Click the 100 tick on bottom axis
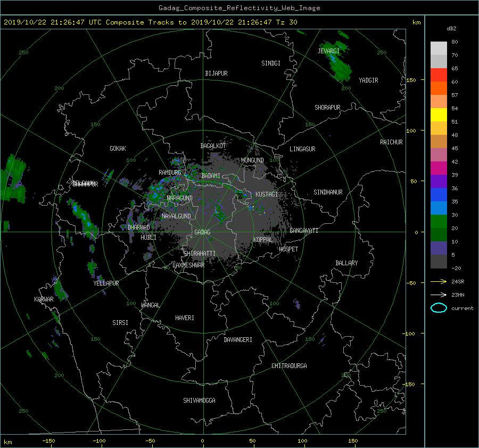This screenshot has height=448, width=479. [302, 441]
